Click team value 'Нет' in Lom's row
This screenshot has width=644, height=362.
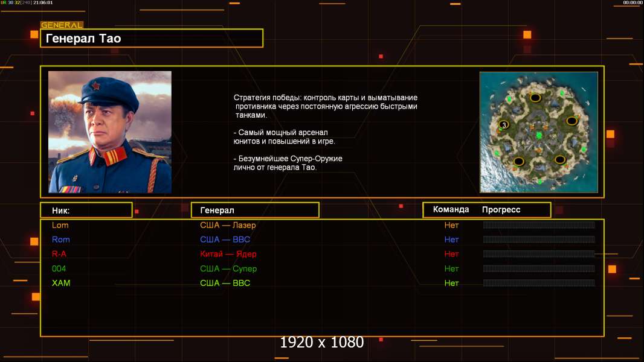pyautogui.click(x=451, y=225)
